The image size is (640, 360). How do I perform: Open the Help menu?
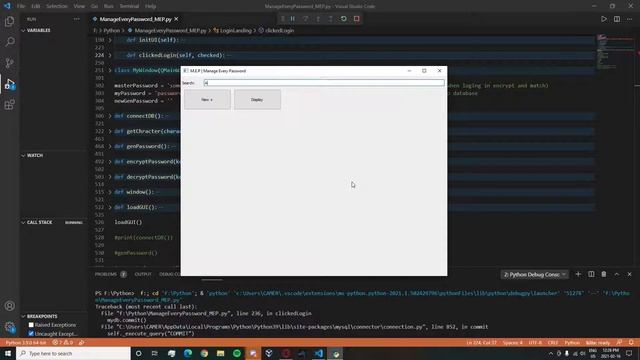coord(151,6)
